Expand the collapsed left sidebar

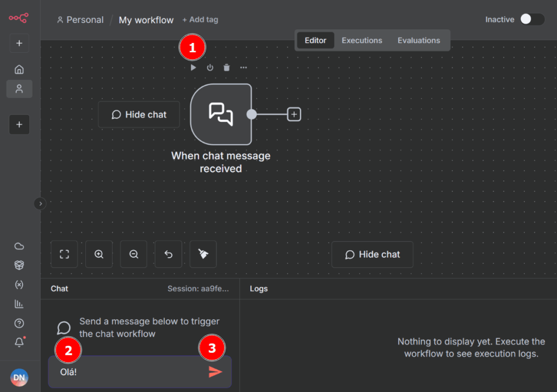40,203
